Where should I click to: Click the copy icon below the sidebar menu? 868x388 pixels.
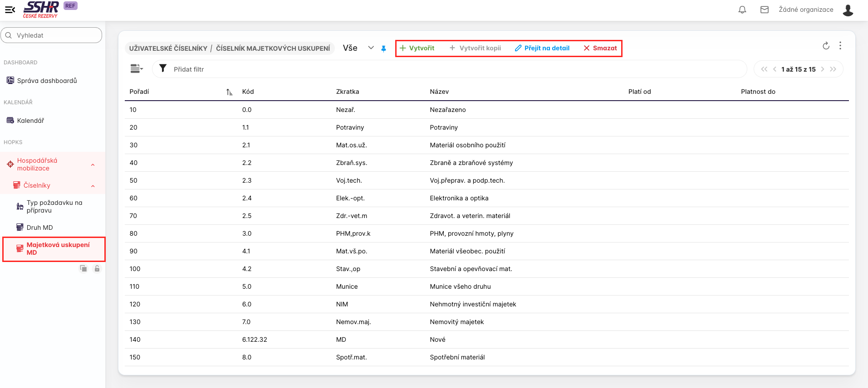[x=83, y=268]
